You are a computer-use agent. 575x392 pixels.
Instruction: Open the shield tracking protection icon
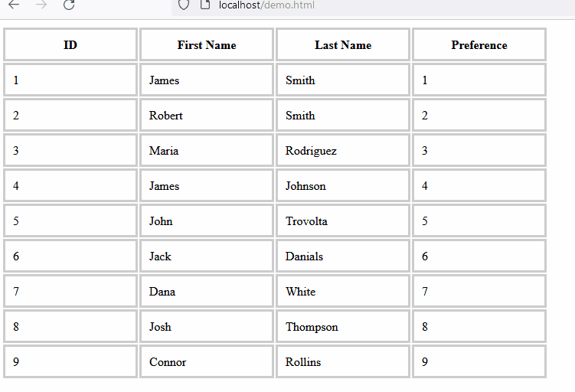point(183,5)
